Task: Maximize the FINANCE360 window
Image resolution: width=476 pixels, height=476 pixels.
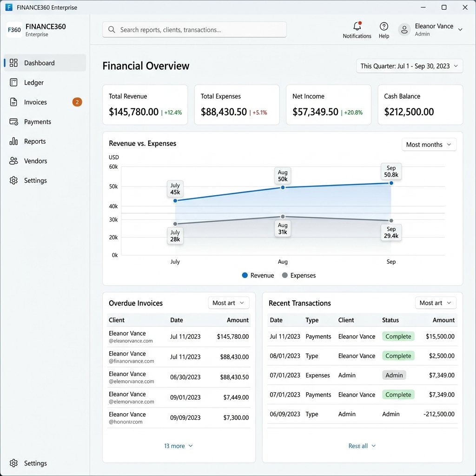Action: click(x=444, y=7)
